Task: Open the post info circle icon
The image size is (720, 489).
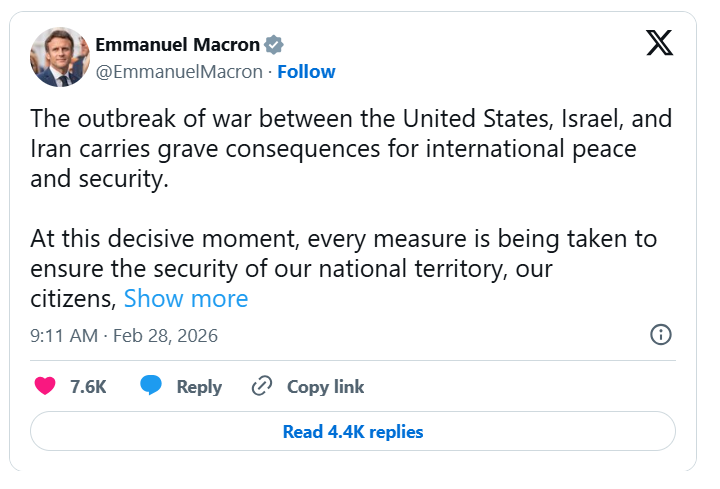Action: [660, 335]
